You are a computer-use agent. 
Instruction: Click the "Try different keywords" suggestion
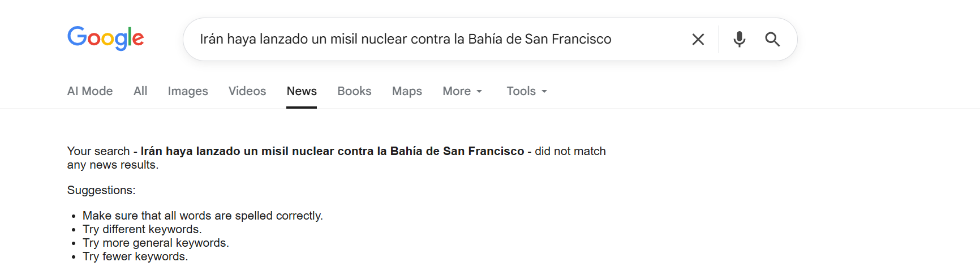142,229
